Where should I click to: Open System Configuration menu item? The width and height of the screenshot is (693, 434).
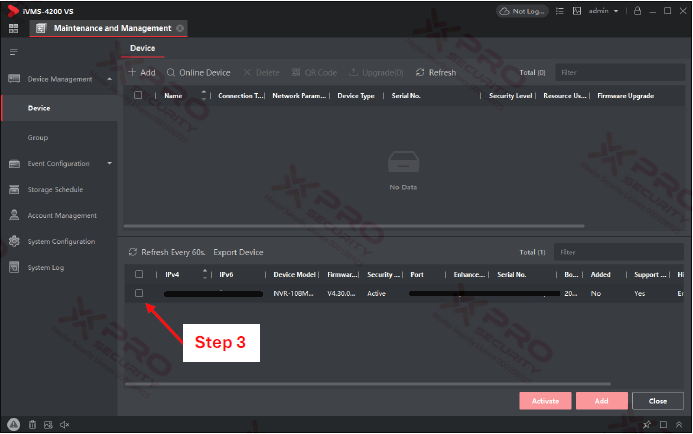[61, 242]
